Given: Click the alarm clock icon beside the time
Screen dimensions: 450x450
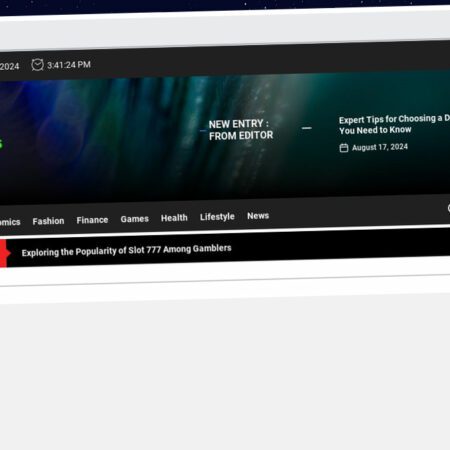Looking at the screenshot, I should 37,65.
